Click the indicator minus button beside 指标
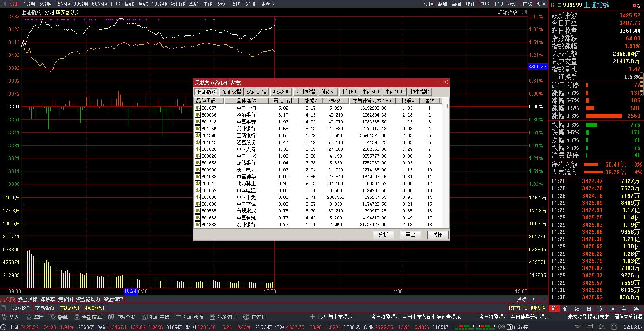 [x=543, y=299]
